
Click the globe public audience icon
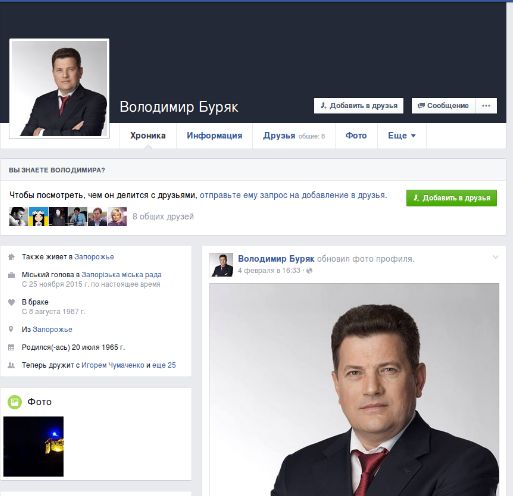(309, 271)
